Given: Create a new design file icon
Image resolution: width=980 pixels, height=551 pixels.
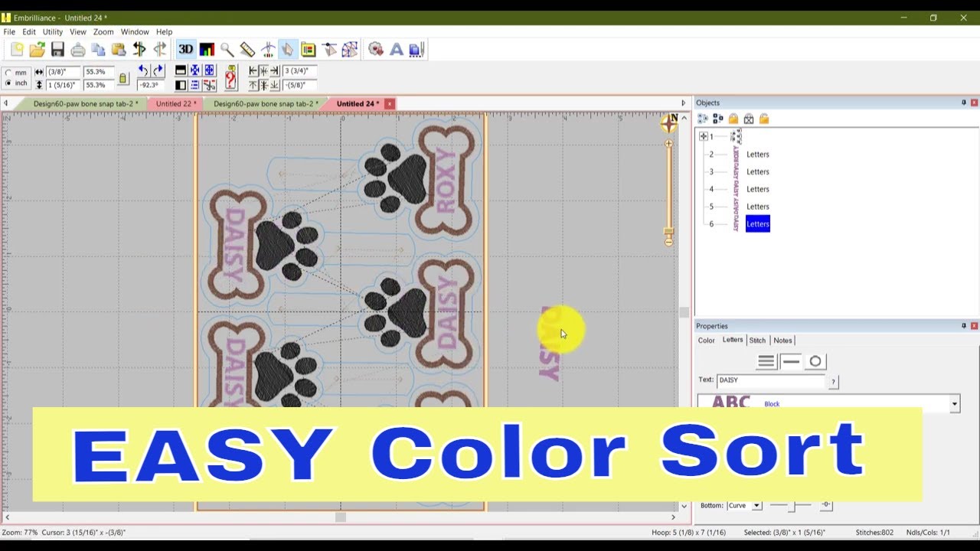Looking at the screenshot, I should [17, 50].
